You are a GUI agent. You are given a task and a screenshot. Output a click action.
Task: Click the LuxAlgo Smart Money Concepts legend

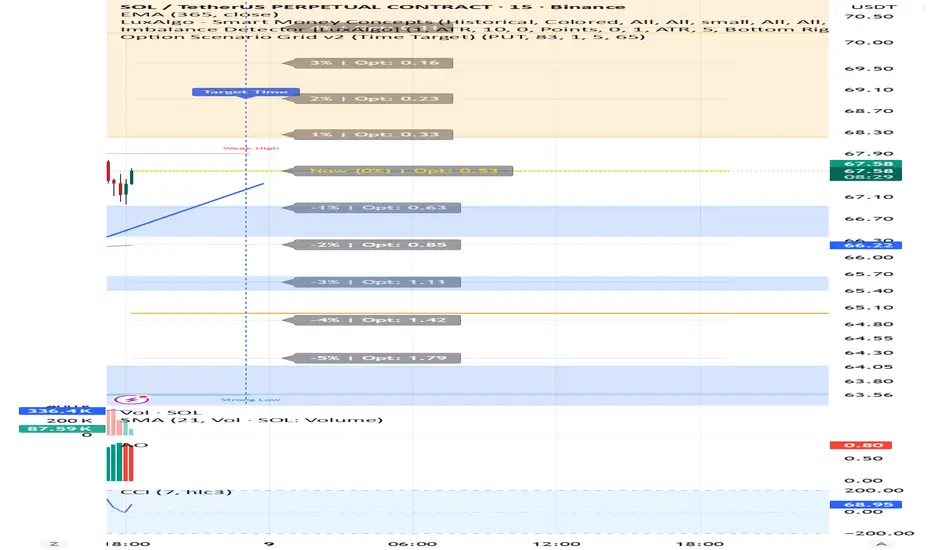[x=474, y=22]
